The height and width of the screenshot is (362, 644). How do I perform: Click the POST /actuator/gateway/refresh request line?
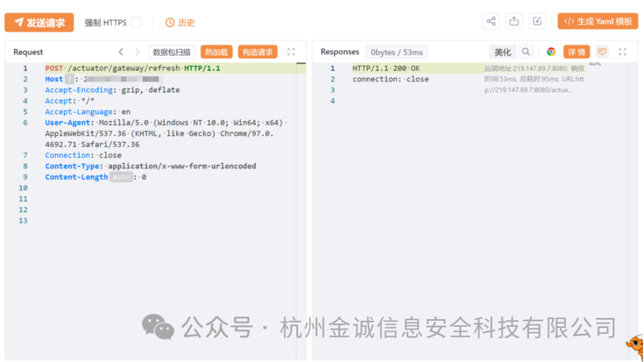pos(132,68)
